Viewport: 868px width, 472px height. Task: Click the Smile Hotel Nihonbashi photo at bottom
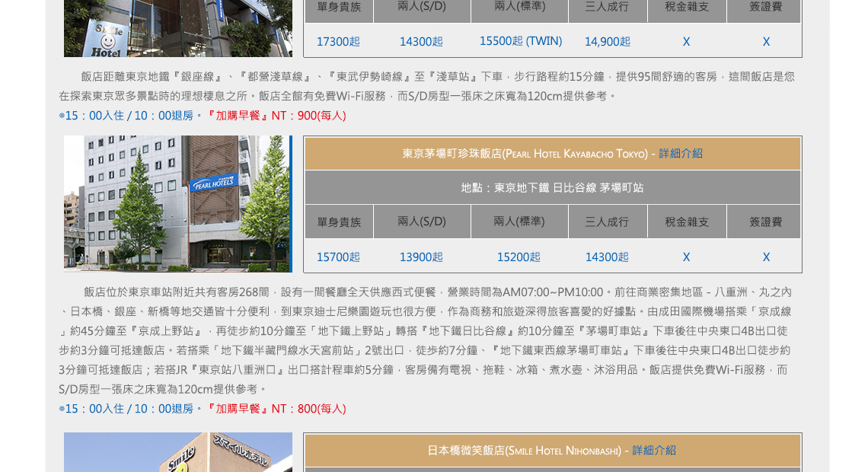(x=177, y=452)
